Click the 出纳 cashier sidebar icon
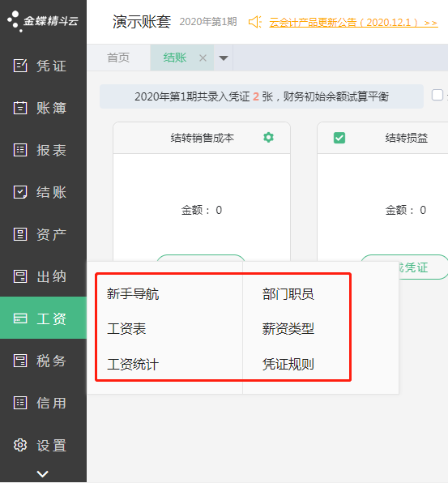The height and width of the screenshot is (483, 448). pyautogui.click(x=20, y=276)
